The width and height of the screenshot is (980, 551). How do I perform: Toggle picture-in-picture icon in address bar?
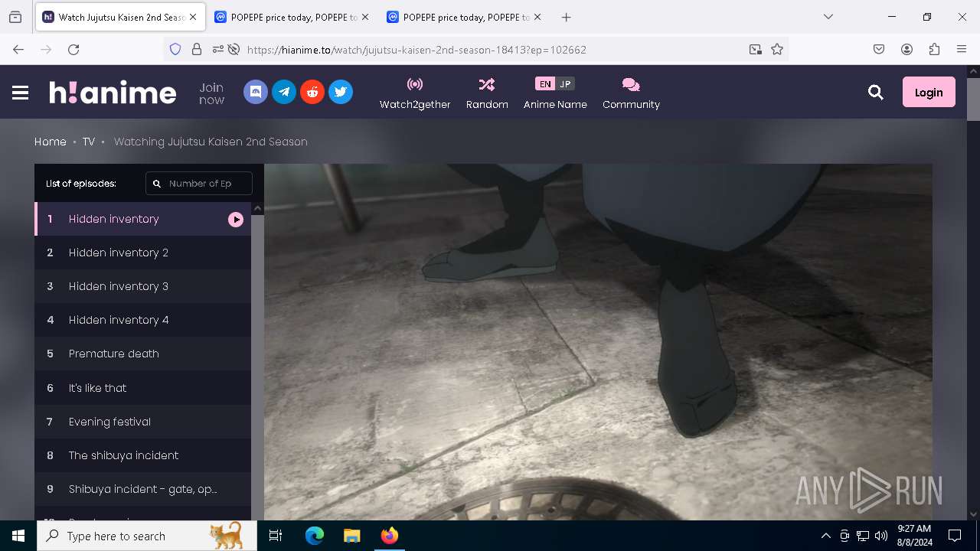pyautogui.click(x=756, y=49)
